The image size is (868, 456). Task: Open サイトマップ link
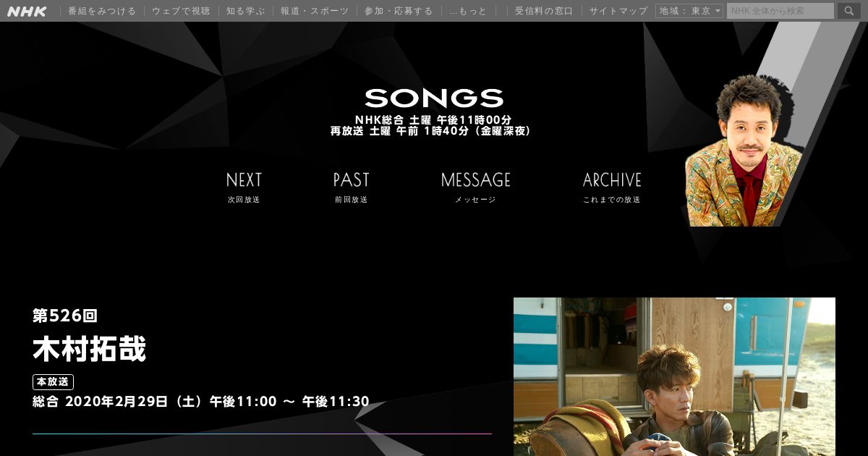[618, 11]
